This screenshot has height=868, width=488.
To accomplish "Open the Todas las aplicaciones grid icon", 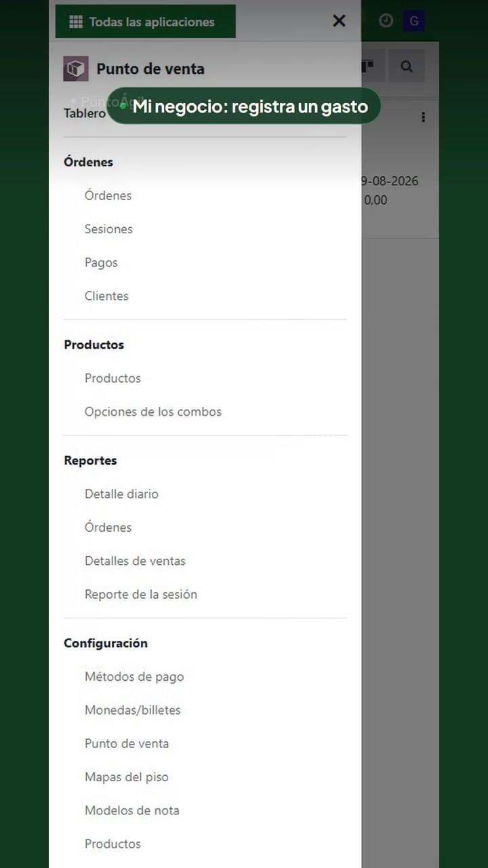I will click(76, 22).
